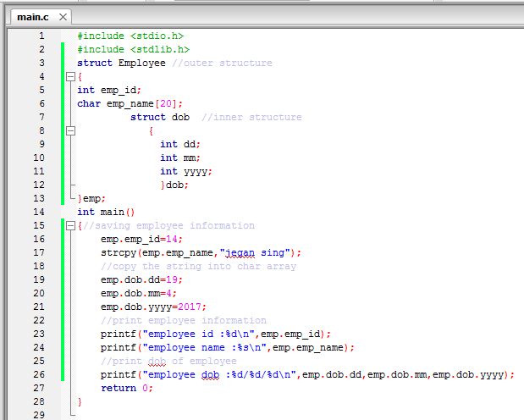Screen dimensions: 524x420
Task: Click the 'int yyyy;' line
Action: coord(186,172)
